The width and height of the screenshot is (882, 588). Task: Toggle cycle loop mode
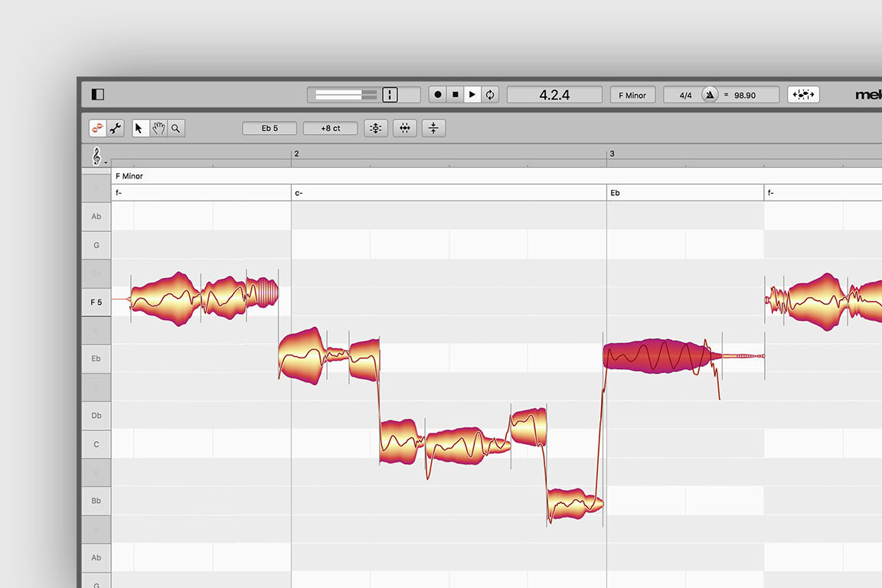tap(490, 94)
